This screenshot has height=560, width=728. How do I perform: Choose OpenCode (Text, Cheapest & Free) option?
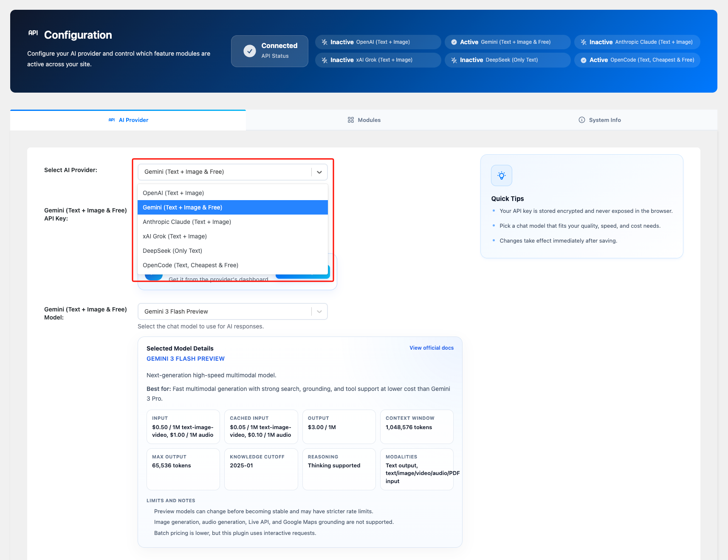[233, 265]
